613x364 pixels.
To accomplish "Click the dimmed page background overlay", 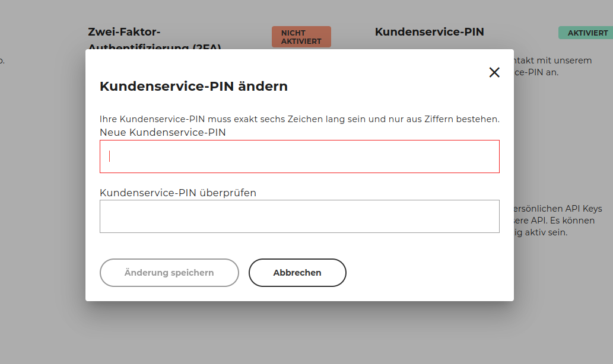I will [297, 338].
